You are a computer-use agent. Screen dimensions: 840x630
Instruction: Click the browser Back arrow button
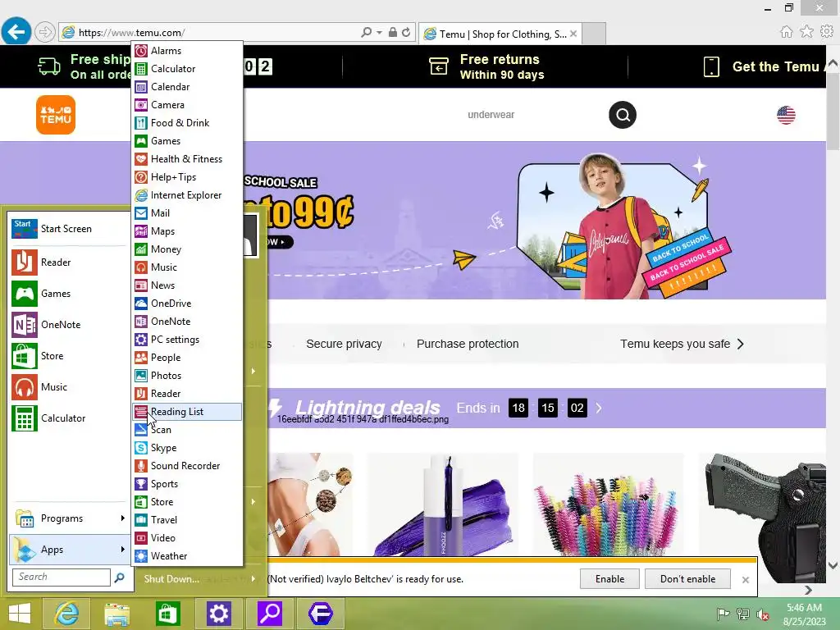(16, 32)
